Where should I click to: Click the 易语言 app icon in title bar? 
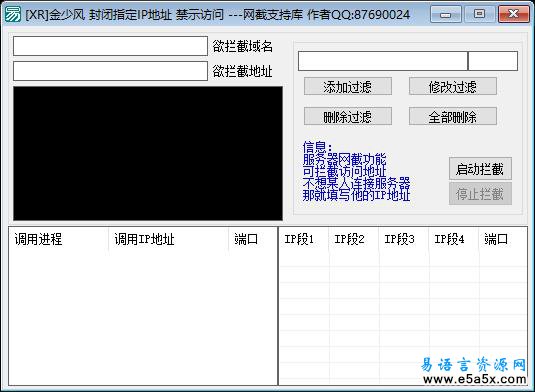point(12,14)
